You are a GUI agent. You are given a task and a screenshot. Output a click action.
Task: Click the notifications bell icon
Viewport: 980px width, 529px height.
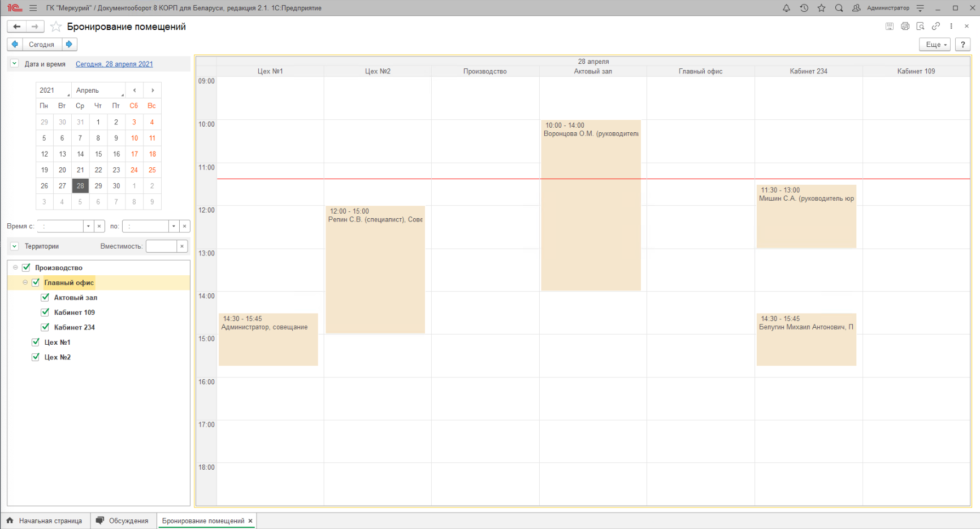[x=786, y=8]
